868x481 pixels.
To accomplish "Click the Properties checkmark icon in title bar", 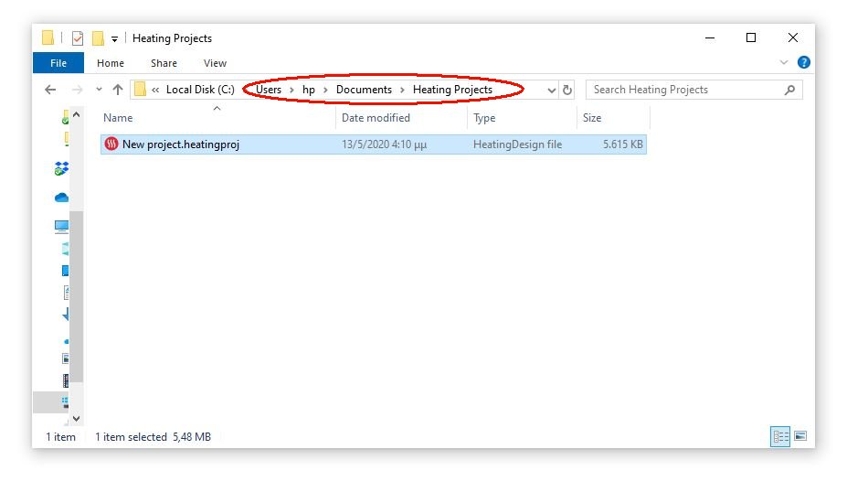I will [x=78, y=38].
